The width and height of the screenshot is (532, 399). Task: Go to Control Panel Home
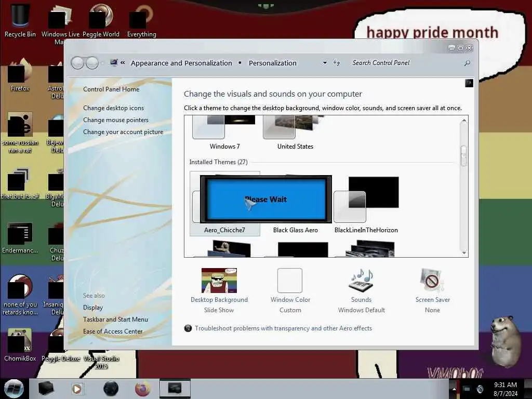[x=111, y=89]
